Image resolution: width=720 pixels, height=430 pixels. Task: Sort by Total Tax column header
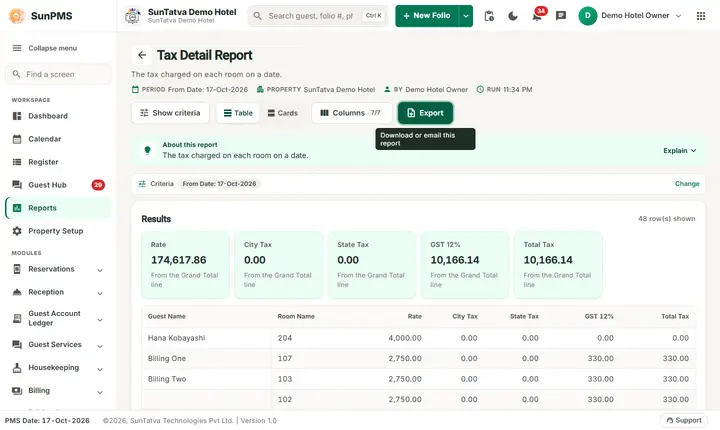(675, 317)
